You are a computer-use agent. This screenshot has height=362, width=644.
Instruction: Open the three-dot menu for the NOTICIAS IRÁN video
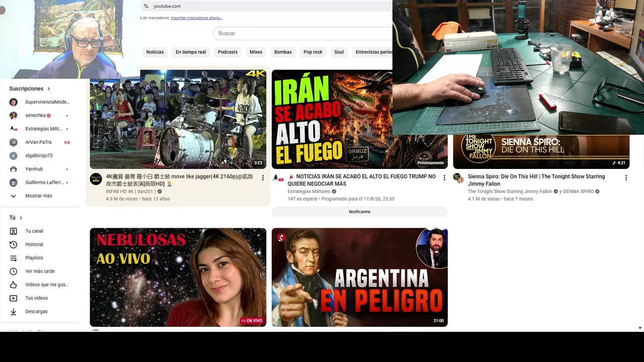444,177
